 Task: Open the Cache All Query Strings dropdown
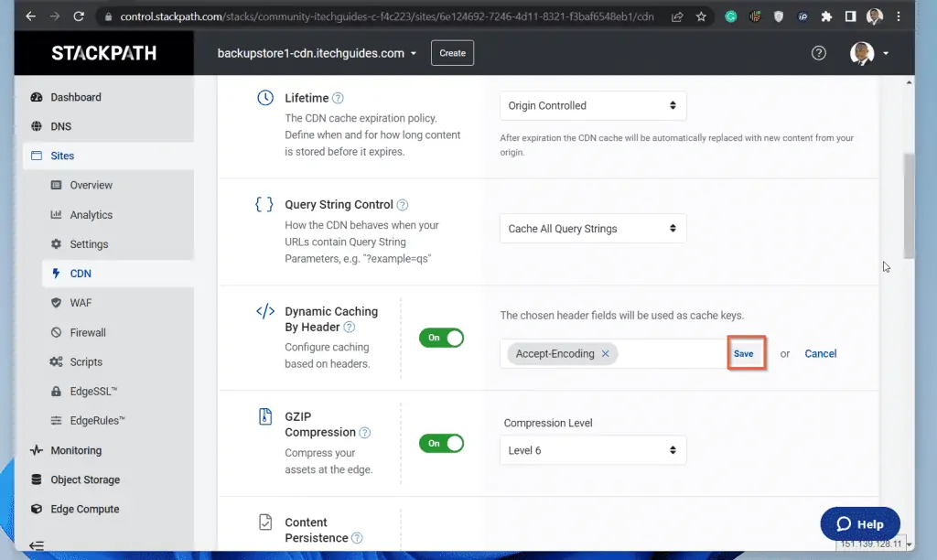(x=593, y=229)
